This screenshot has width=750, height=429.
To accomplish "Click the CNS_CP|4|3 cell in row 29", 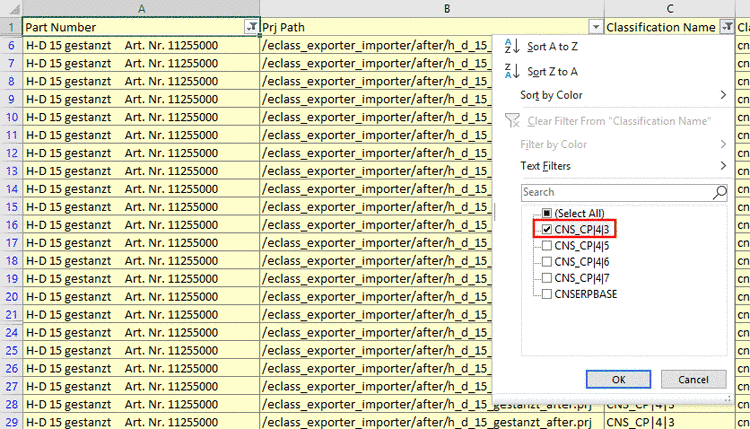I will [670, 422].
